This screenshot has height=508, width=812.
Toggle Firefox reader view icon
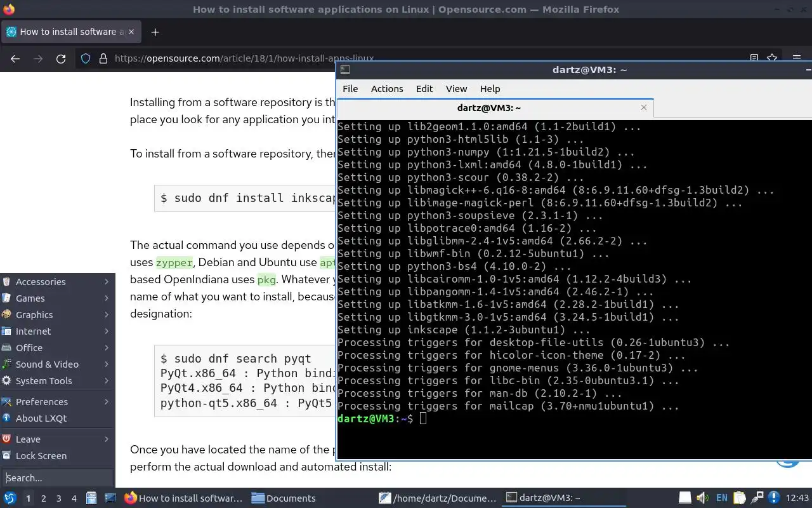(x=754, y=58)
